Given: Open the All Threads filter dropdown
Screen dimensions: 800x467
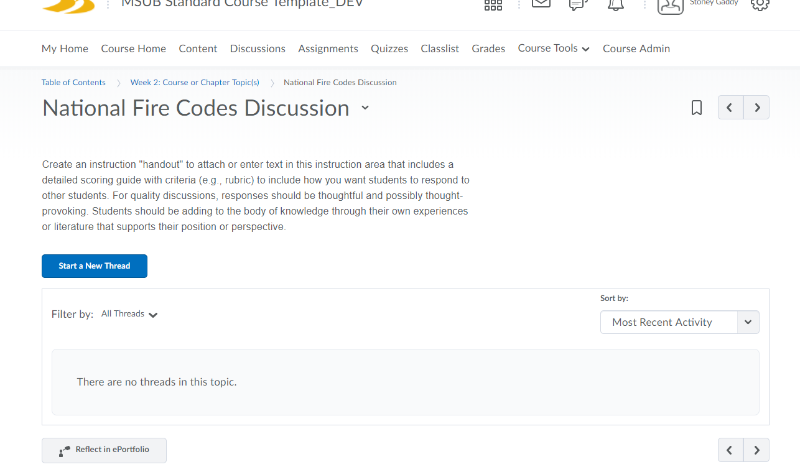Looking at the screenshot, I should [130, 314].
